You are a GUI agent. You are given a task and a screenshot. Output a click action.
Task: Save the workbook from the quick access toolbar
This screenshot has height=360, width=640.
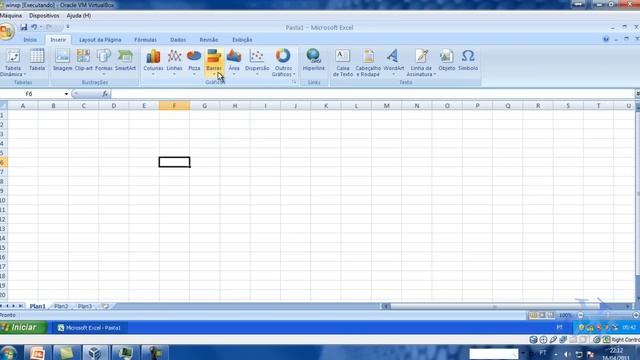[24, 27]
